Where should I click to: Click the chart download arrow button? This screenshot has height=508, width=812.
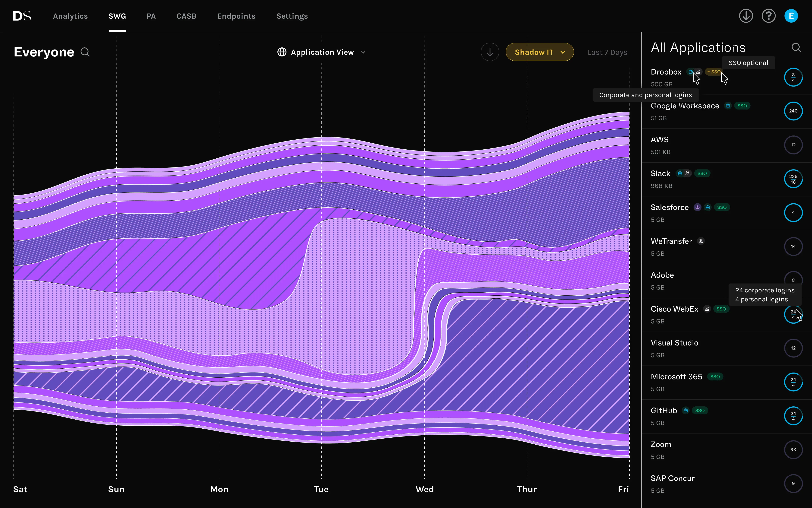[490, 52]
